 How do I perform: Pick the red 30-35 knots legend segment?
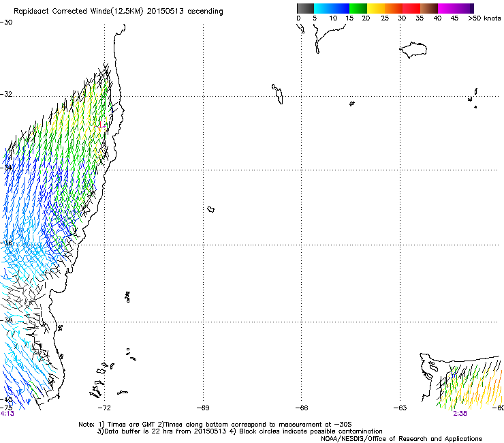(411, 8)
